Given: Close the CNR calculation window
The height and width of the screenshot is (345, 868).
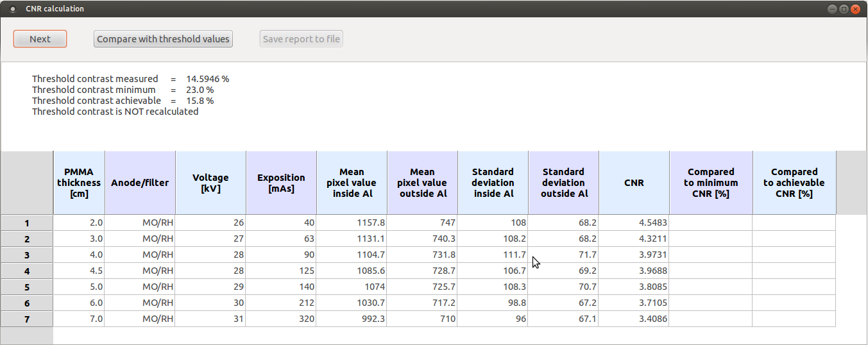Looking at the screenshot, I should (855, 9).
